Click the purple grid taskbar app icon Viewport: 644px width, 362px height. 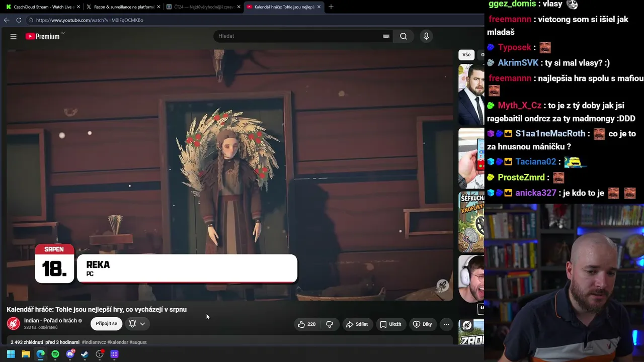[115, 354]
